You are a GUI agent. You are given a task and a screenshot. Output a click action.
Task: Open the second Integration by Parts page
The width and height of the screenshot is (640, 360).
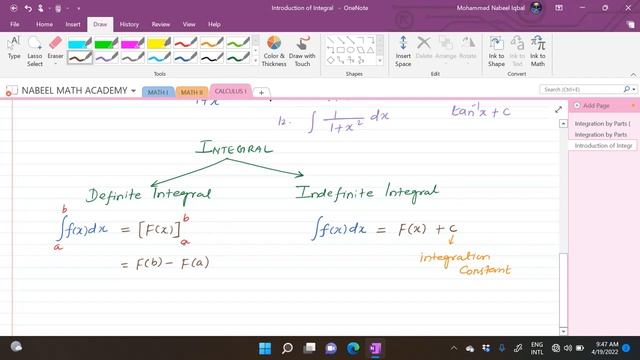click(x=602, y=135)
